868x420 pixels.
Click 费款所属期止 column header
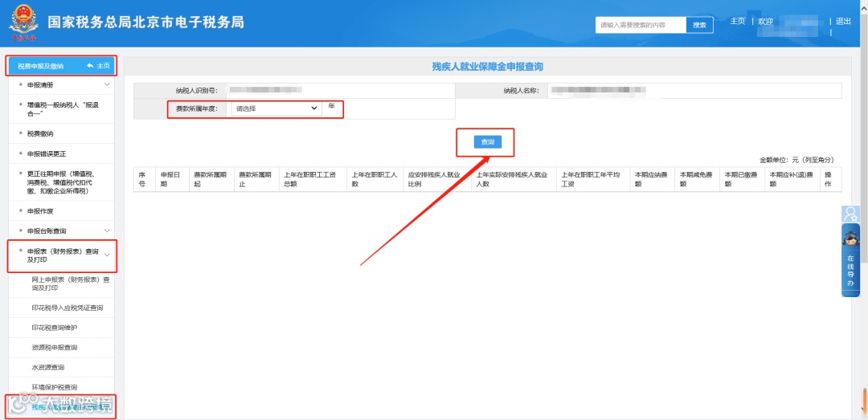(x=256, y=179)
